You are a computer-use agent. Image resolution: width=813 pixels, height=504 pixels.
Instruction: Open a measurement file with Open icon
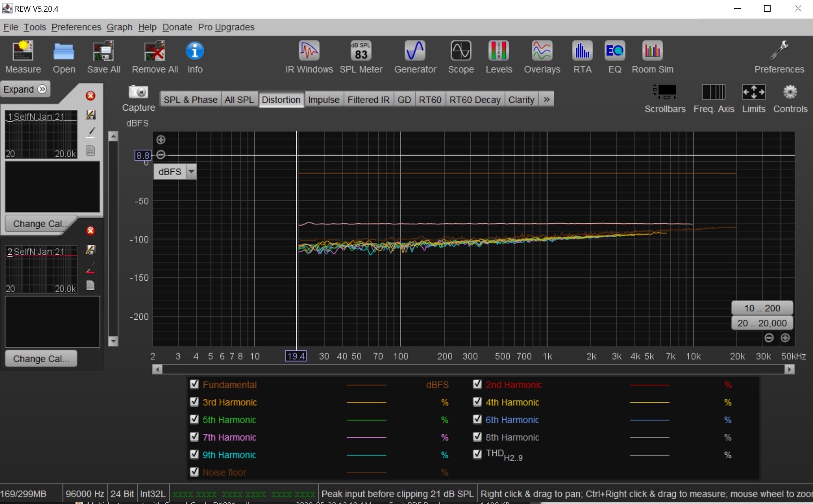click(64, 57)
